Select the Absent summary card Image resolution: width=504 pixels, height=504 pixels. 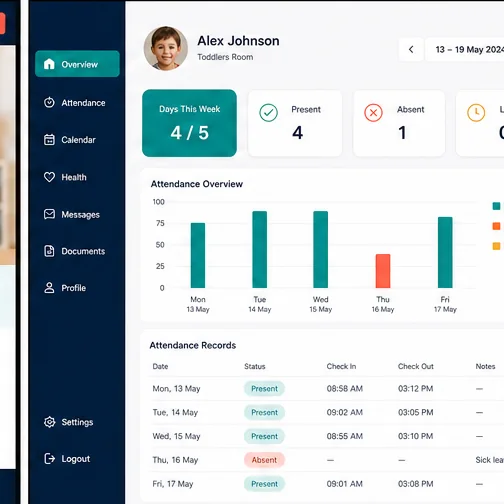[x=399, y=123]
